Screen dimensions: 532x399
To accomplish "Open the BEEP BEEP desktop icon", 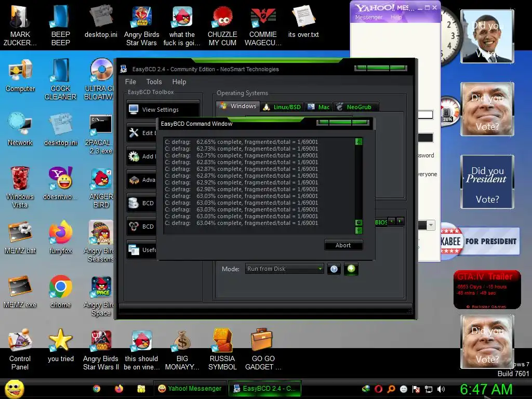I will [60, 24].
